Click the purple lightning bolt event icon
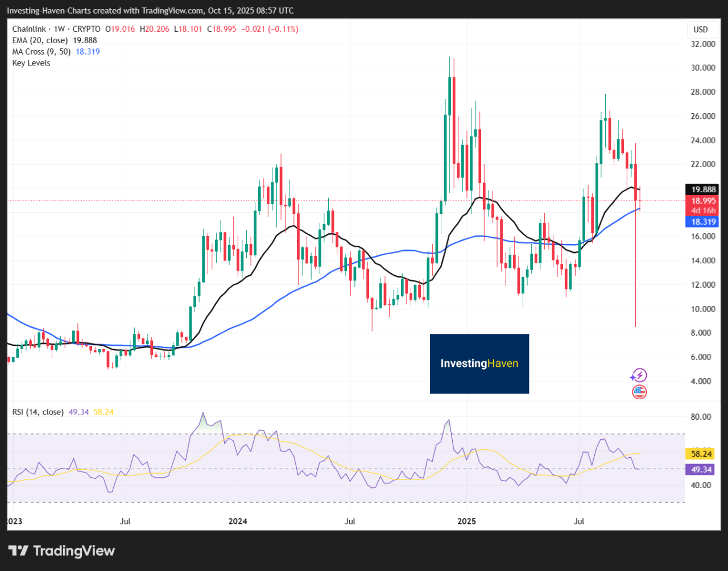The image size is (728, 571). 638,375
